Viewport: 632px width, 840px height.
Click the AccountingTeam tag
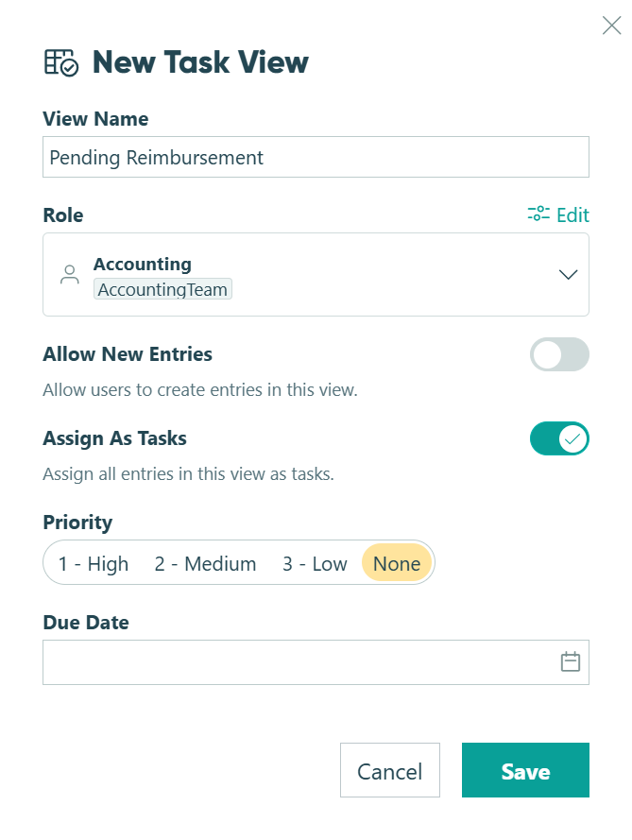tap(162, 289)
